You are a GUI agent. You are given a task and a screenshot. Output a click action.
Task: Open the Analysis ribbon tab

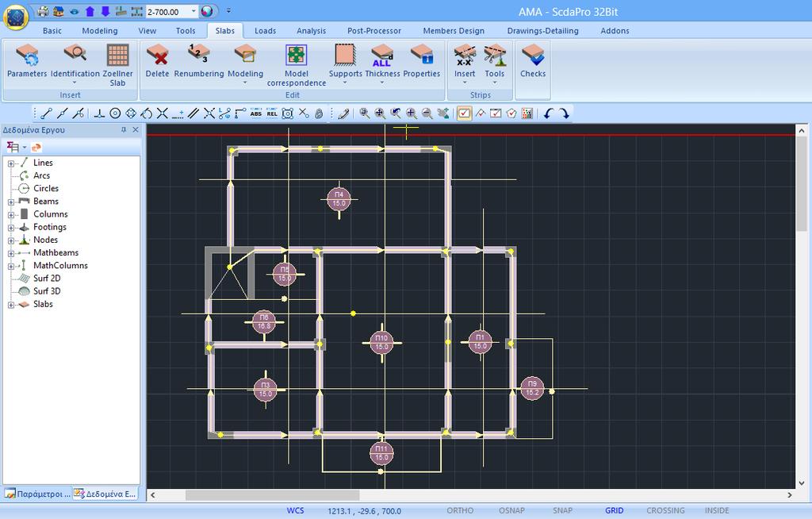[311, 31]
